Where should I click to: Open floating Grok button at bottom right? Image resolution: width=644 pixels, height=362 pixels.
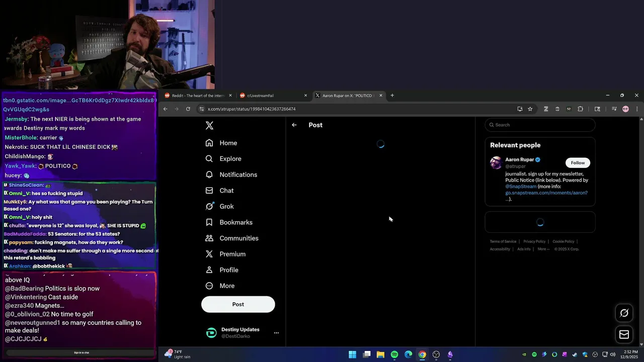624,313
